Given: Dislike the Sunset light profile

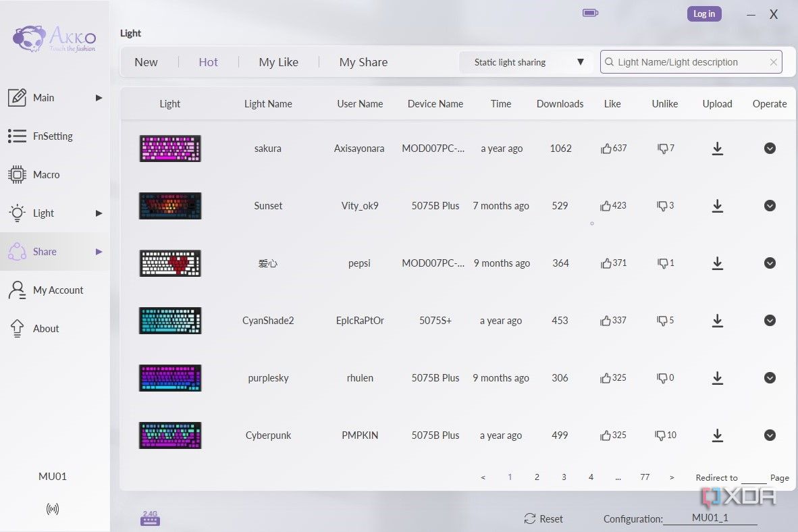Looking at the screenshot, I should point(662,206).
